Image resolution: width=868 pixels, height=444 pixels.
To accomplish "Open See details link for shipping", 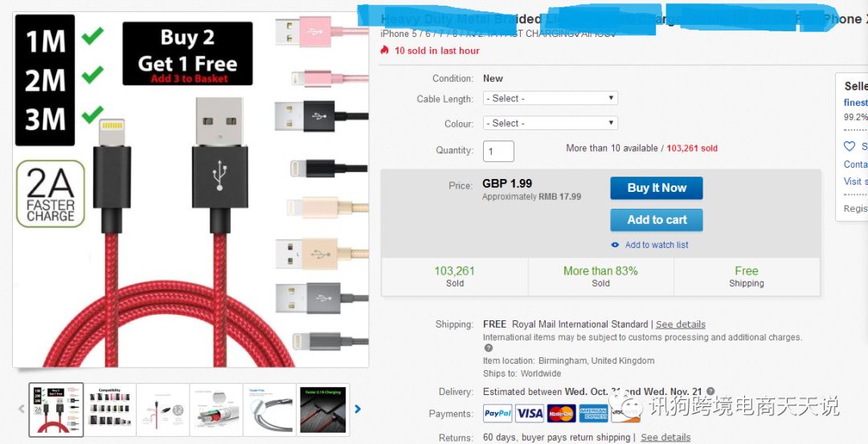I will (x=681, y=324).
